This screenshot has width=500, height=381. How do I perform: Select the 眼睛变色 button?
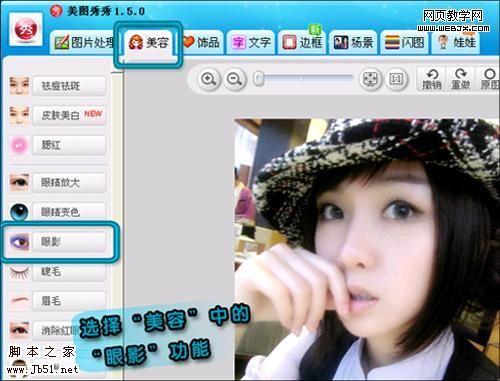(70, 212)
